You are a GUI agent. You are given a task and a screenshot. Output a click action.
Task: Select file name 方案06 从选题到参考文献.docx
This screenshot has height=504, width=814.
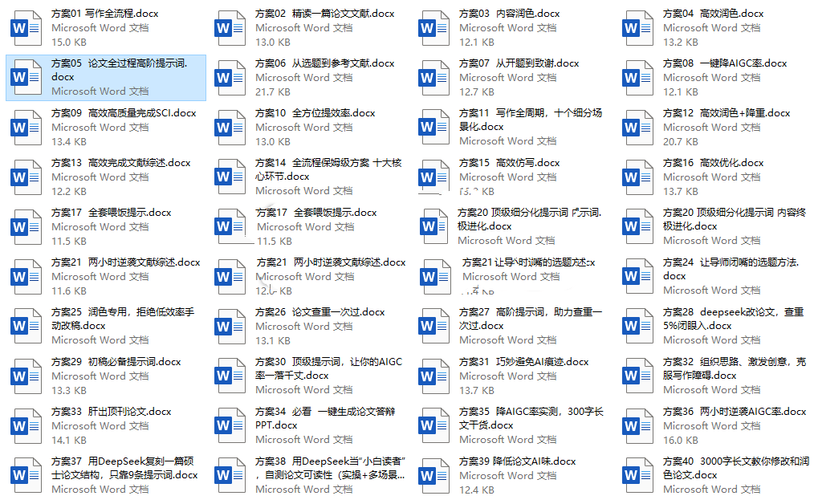325,63
